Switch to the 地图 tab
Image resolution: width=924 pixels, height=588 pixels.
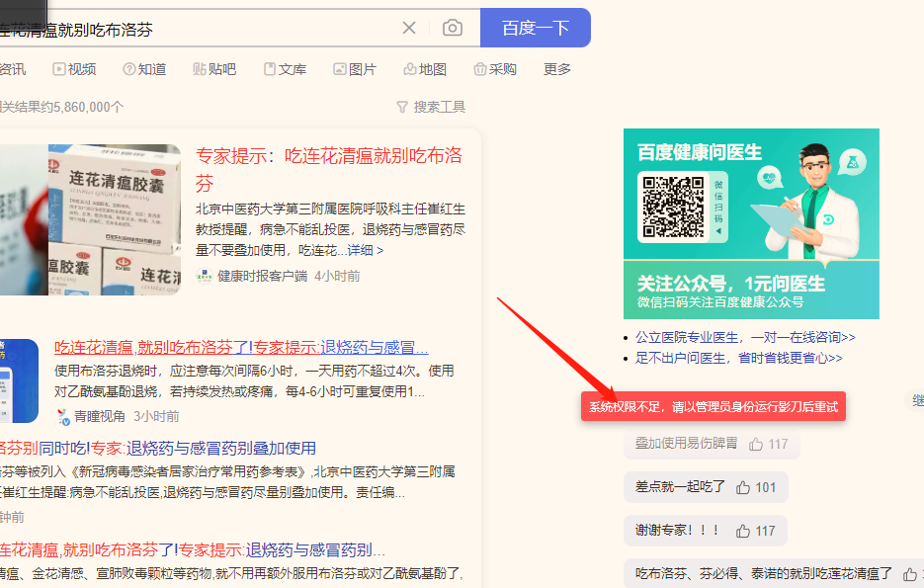(x=425, y=69)
